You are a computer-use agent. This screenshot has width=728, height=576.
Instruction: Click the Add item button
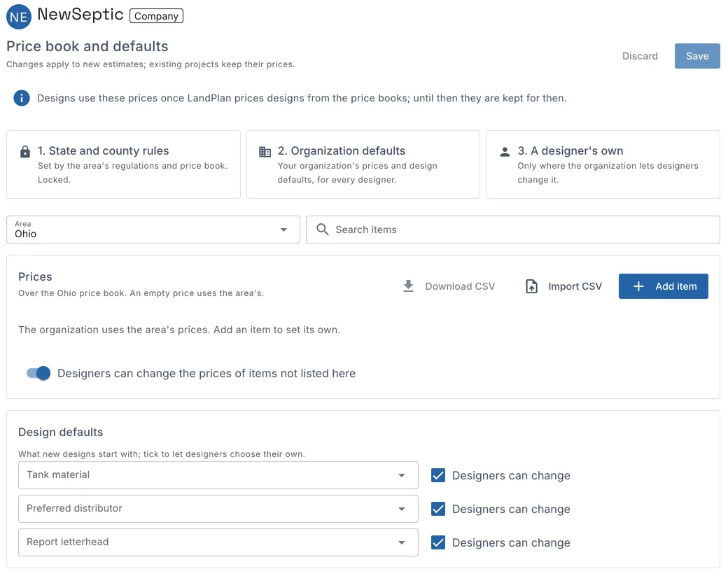click(x=664, y=286)
